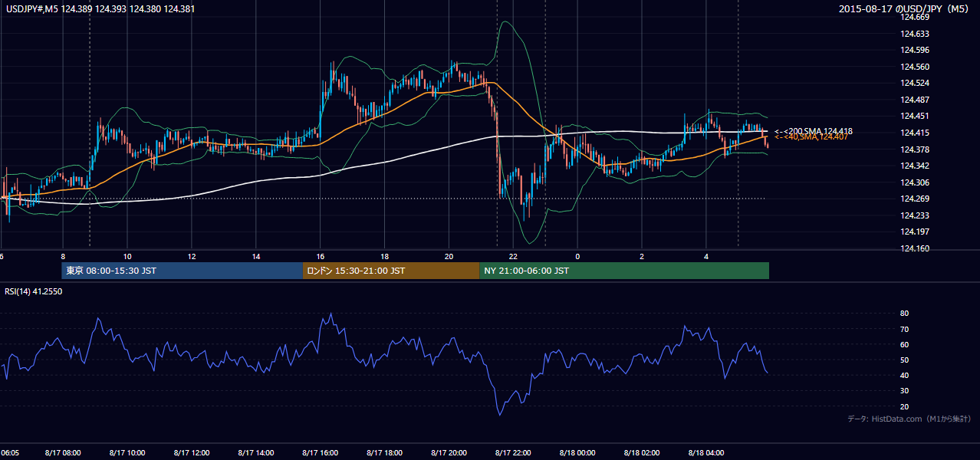The image size is (980, 460).
Task: Click hour tick 12 under the price chart
Action: point(192,256)
